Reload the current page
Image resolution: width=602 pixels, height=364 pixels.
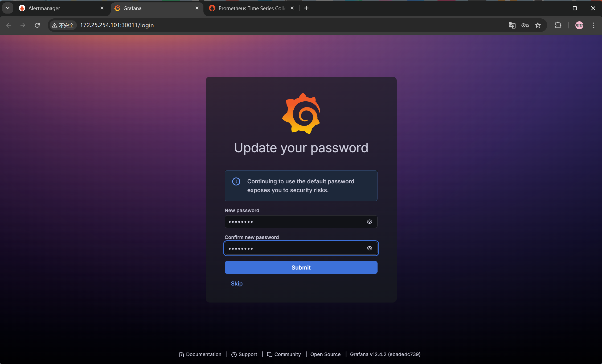click(37, 25)
